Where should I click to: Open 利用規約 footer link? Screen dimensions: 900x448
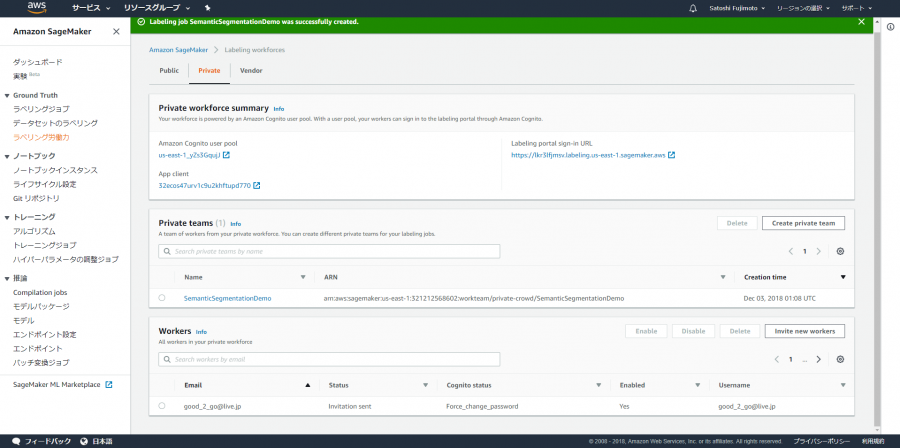point(873,442)
